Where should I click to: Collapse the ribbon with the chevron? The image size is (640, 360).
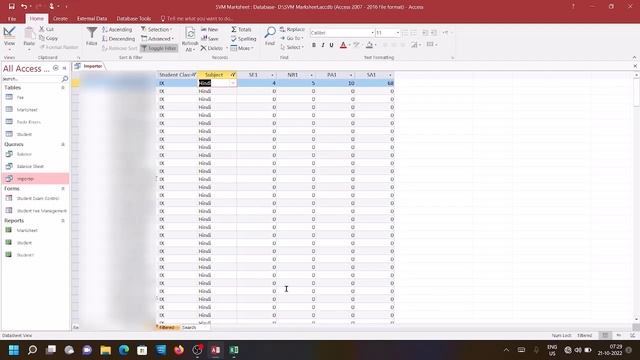pos(634,58)
